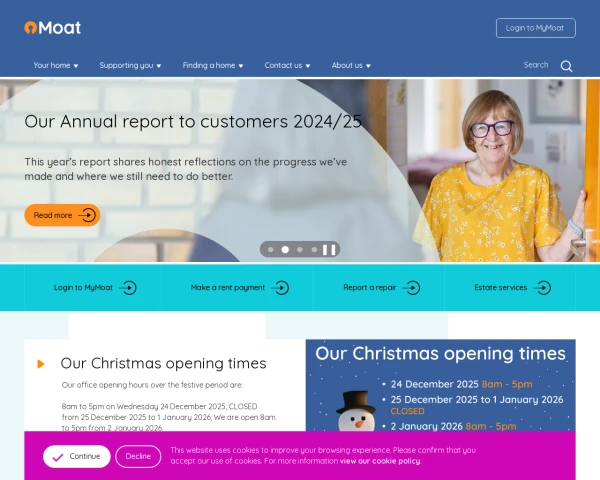Viewport: 600px width, 480px height.
Task: Open the About us menu
Action: (x=351, y=65)
